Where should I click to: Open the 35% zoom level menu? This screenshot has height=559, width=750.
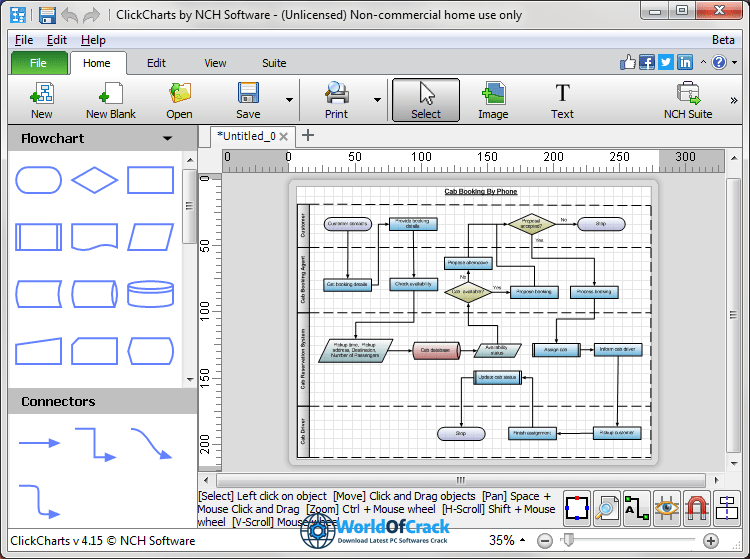[507, 540]
